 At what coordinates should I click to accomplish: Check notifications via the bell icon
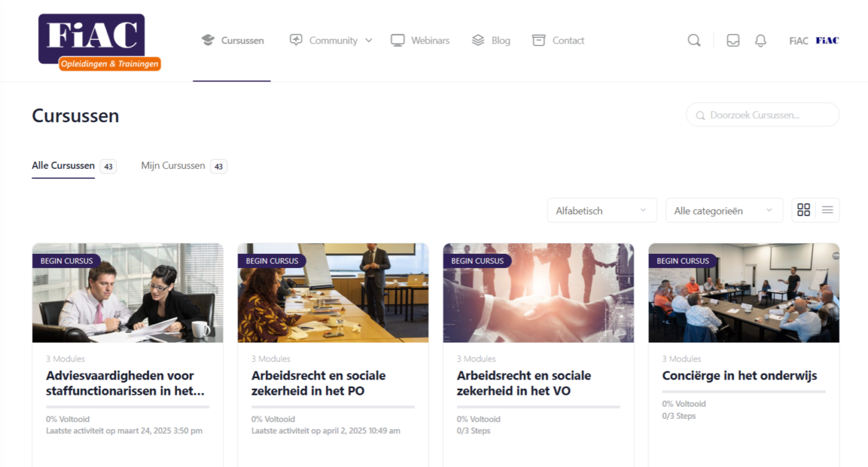[760, 40]
